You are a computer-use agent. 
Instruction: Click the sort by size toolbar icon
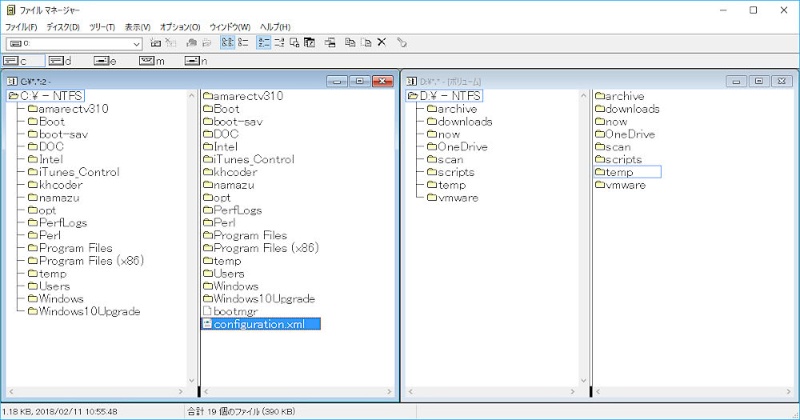295,43
